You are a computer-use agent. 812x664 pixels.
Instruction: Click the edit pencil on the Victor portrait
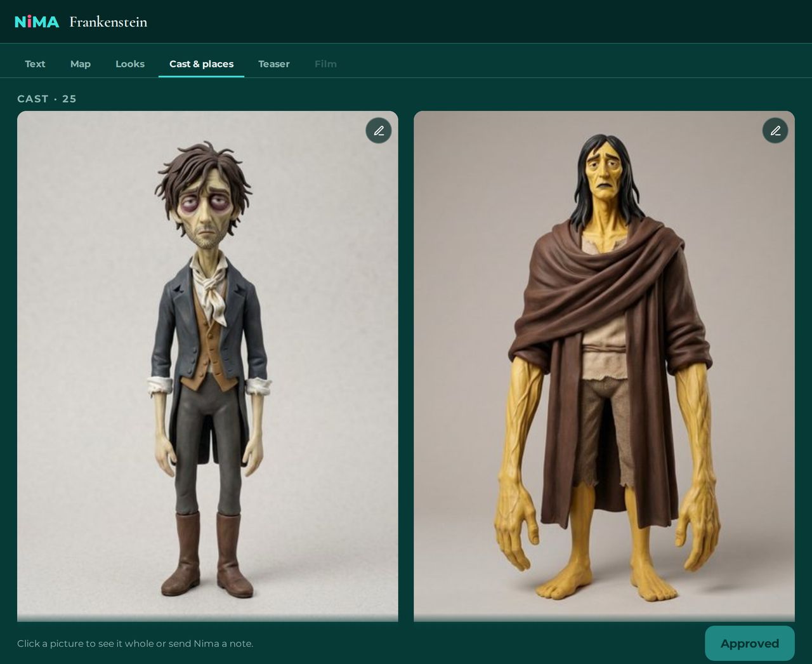(x=379, y=131)
